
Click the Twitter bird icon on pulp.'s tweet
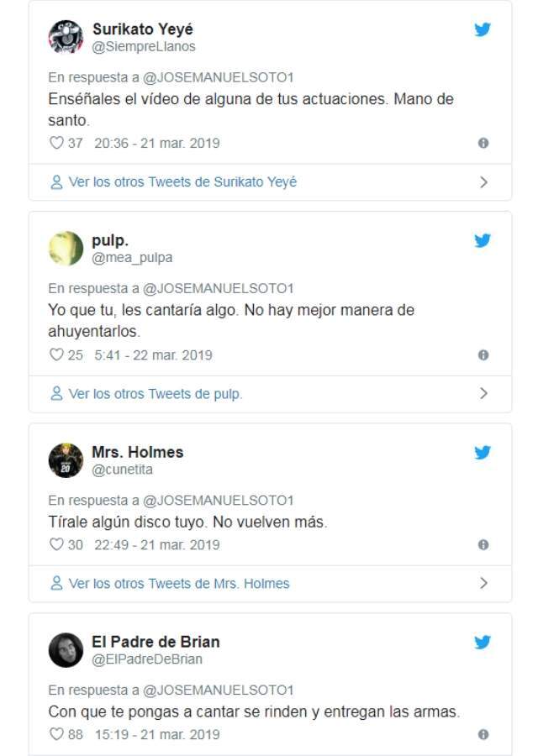[x=483, y=240]
